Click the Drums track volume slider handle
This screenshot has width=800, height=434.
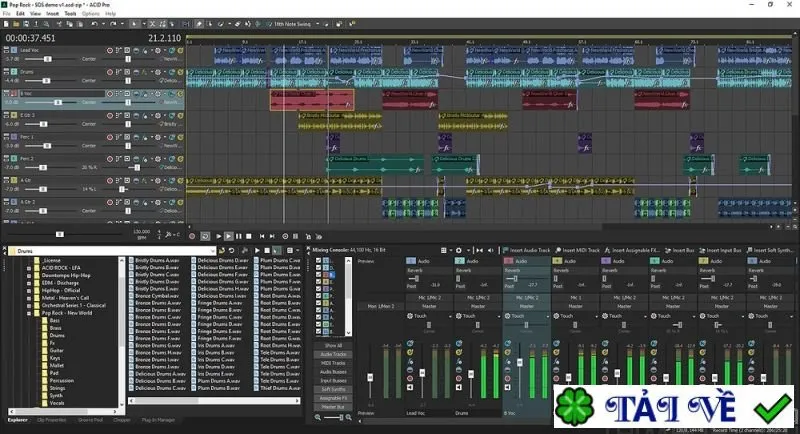(46, 81)
